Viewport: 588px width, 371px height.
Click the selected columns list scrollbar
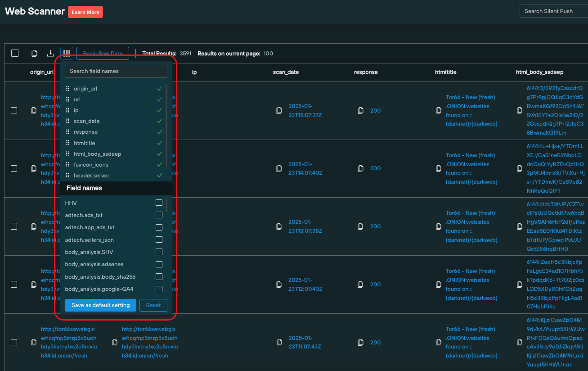click(166, 126)
